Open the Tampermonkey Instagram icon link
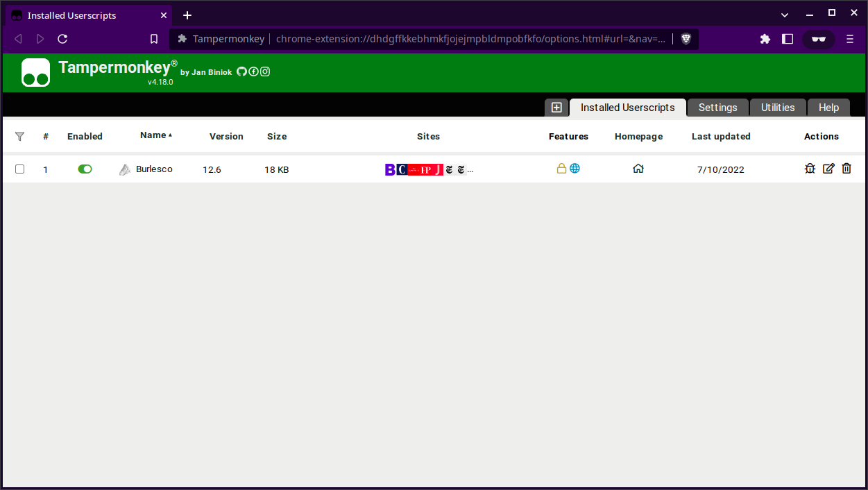Screen dimensions: 868x490 pyautogui.click(x=265, y=71)
